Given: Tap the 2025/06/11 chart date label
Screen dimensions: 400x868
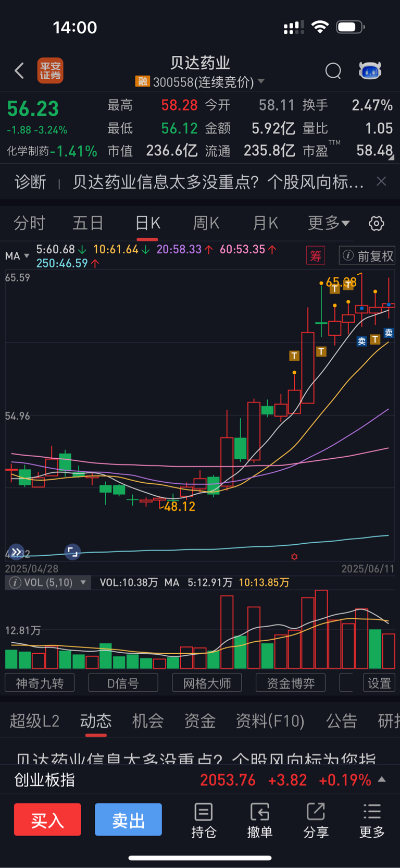Looking at the screenshot, I should (368, 569).
